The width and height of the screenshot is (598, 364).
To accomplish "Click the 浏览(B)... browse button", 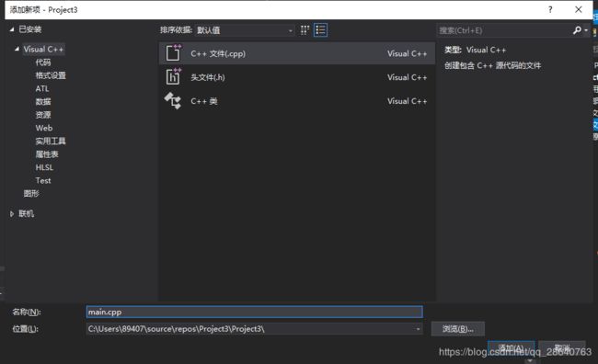I will click(x=458, y=329).
